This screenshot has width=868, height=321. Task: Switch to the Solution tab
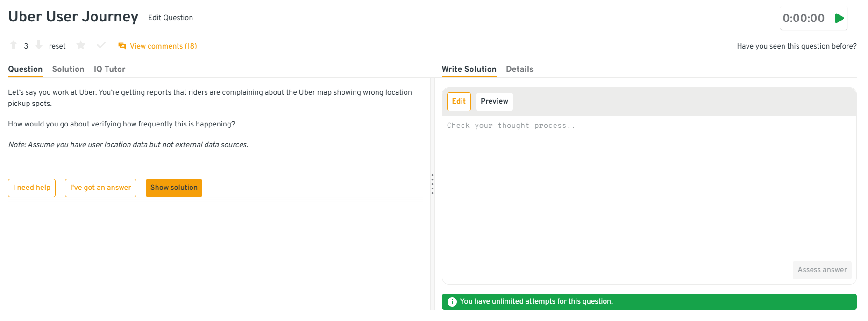click(x=68, y=69)
